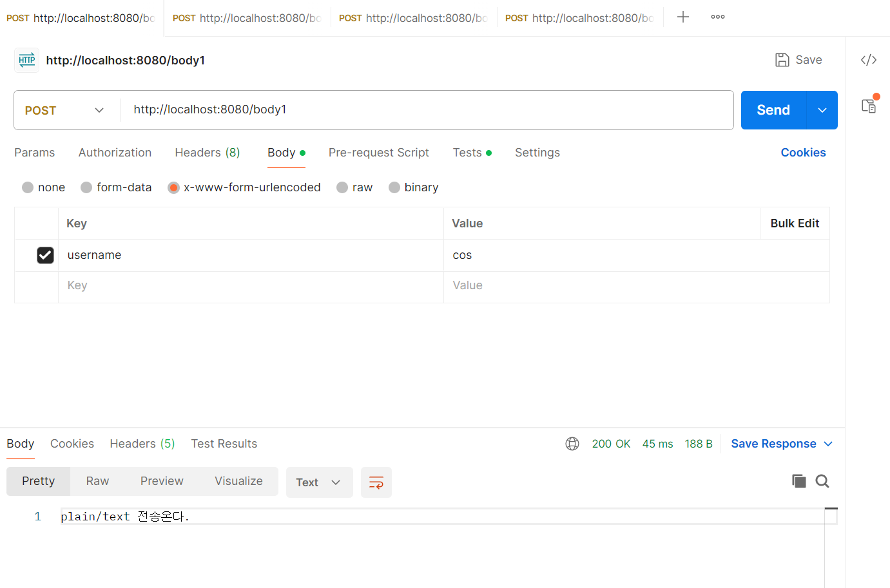Click the empty Key placeholder field

[251, 286]
